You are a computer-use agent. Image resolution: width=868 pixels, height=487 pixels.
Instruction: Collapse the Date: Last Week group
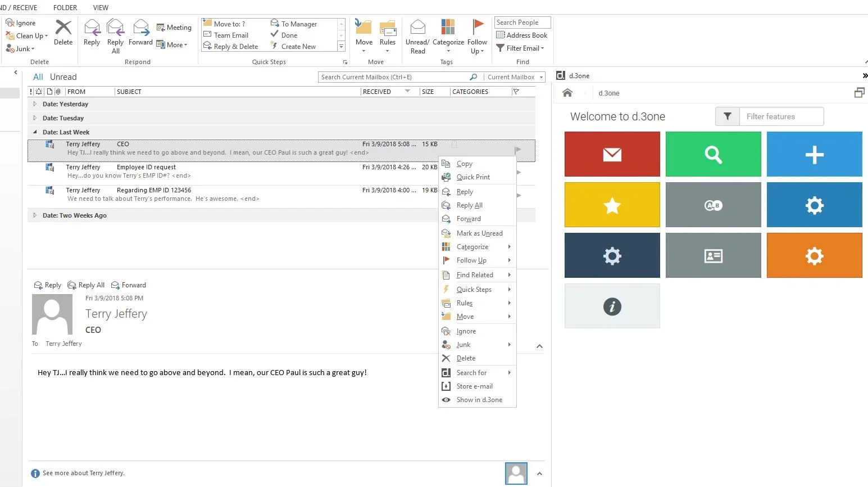pos(35,132)
